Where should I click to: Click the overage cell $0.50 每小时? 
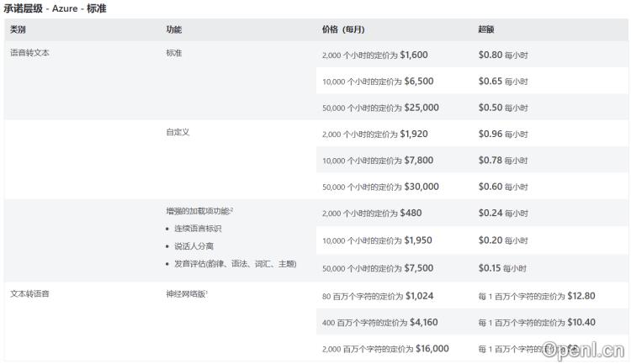coord(503,108)
